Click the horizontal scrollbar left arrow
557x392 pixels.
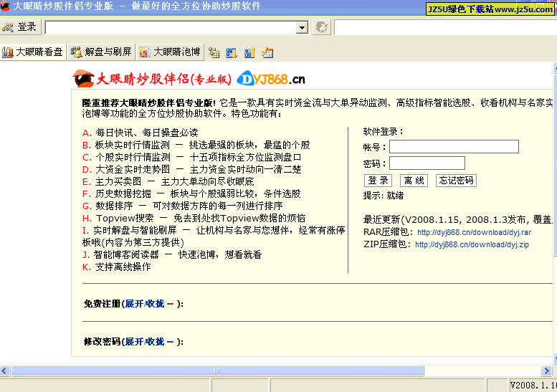click(4, 371)
